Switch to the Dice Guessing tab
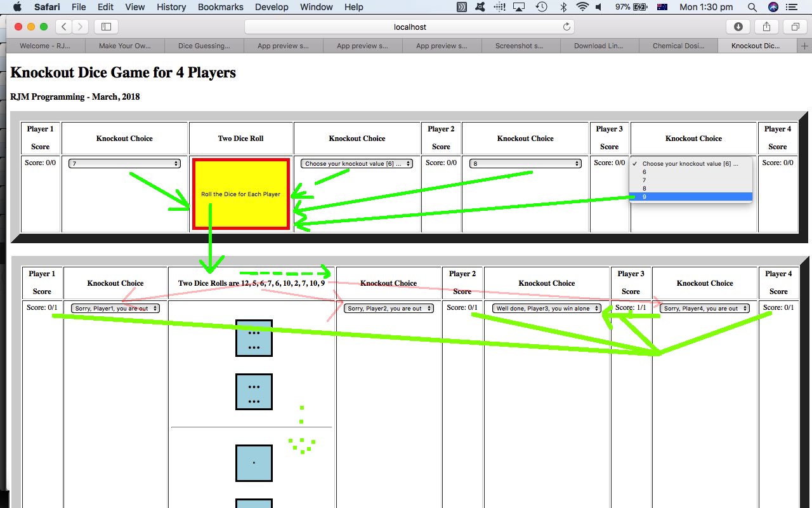 [x=204, y=46]
